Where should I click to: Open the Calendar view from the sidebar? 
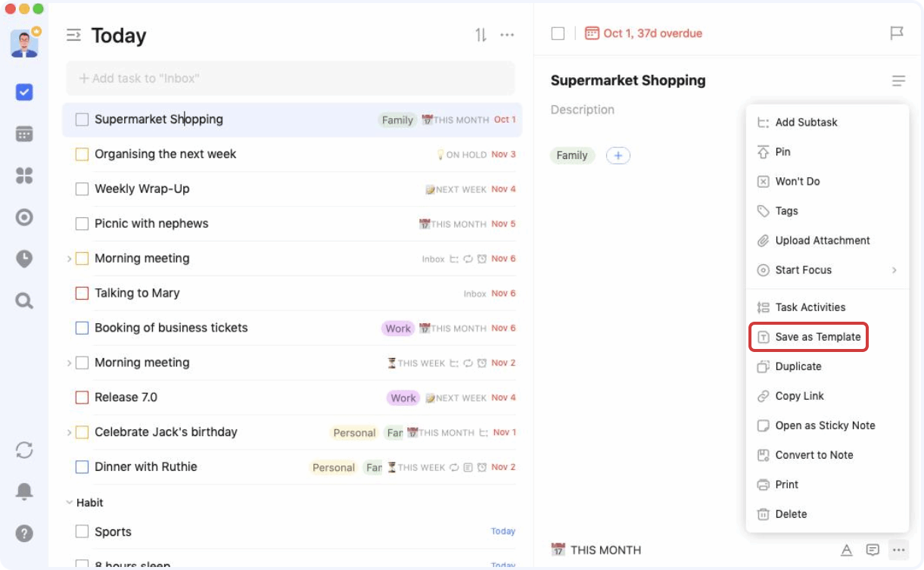(x=24, y=134)
